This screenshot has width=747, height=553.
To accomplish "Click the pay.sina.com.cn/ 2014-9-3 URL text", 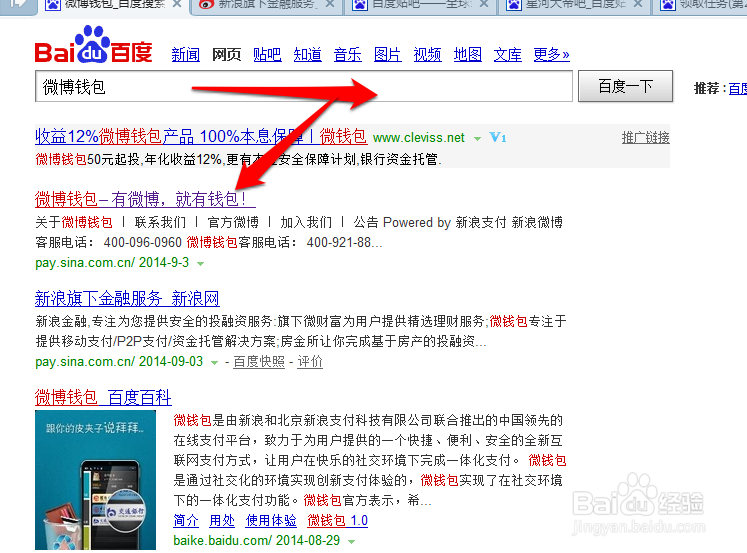I will tap(112, 263).
